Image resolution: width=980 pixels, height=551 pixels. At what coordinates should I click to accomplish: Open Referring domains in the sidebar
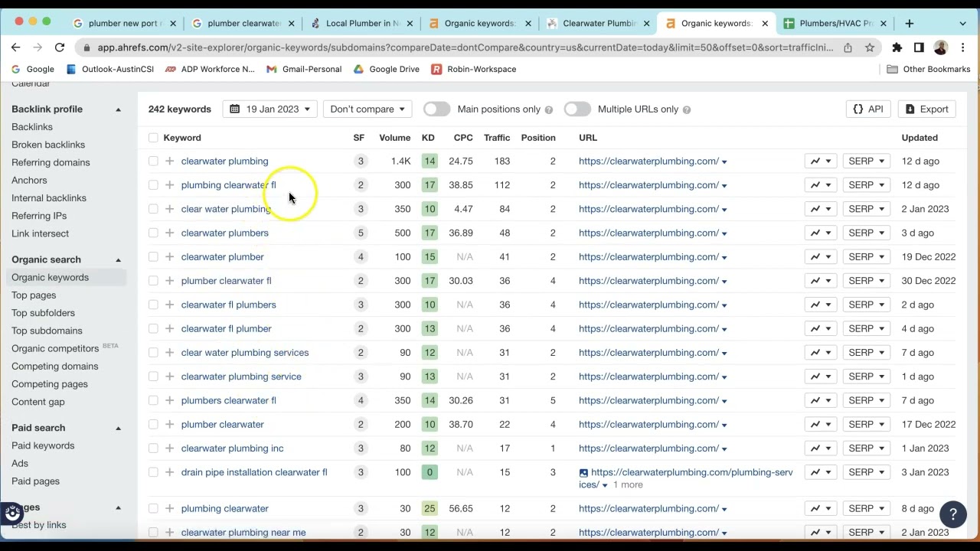pos(51,162)
